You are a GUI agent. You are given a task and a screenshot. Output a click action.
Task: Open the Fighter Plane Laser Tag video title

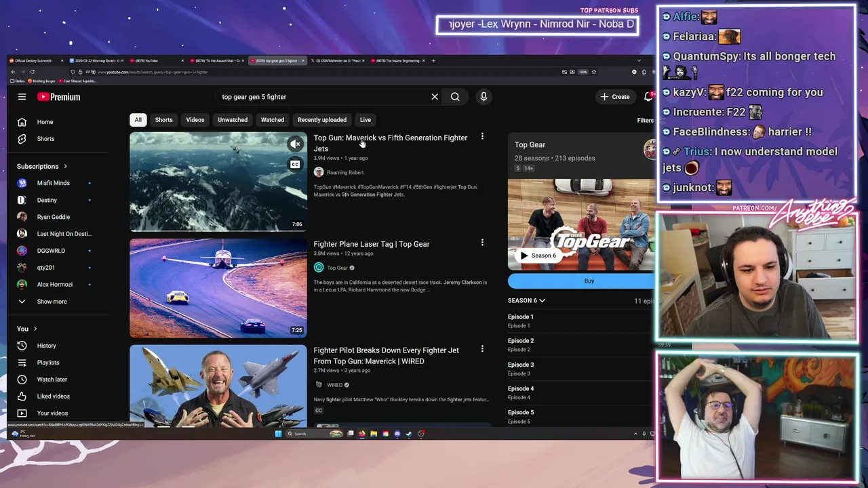(372, 244)
